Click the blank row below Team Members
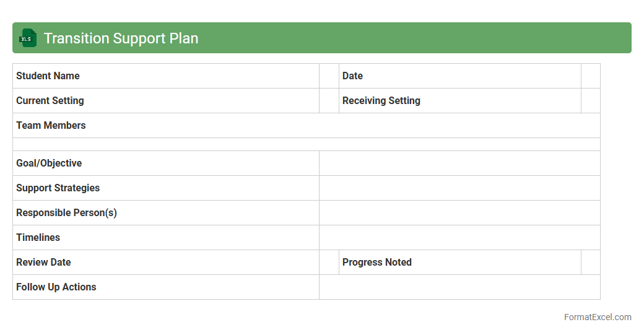This screenshot has height=335, width=644. coord(306,144)
